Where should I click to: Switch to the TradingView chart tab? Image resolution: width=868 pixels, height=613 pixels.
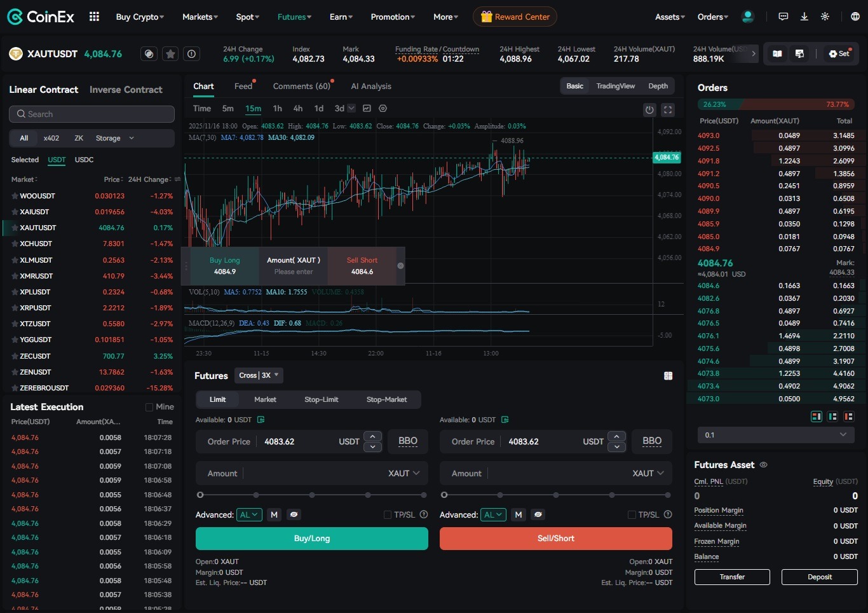pyautogui.click(x=615, y=85)
